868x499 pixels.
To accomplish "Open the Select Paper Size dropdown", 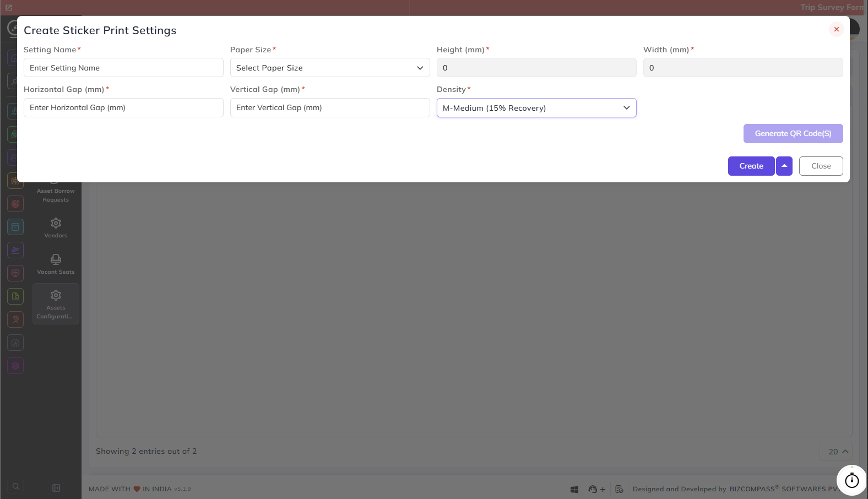I will (x=330, y=68).
